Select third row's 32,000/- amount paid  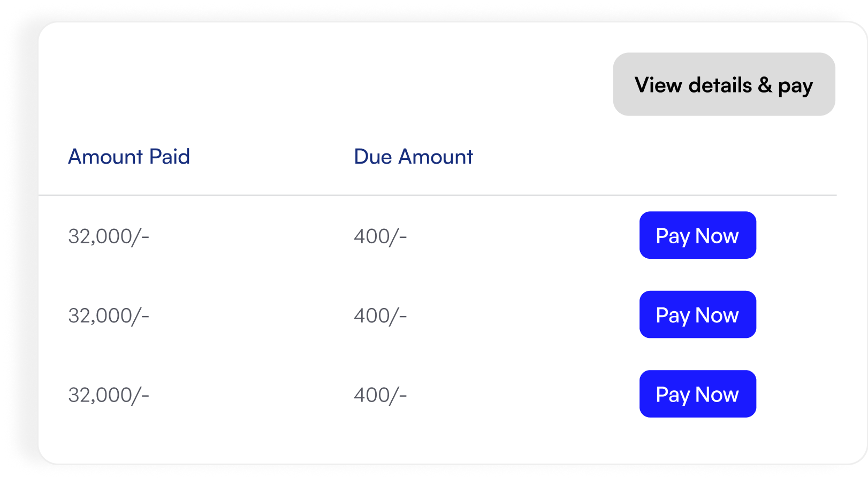(x=109, y=395)
